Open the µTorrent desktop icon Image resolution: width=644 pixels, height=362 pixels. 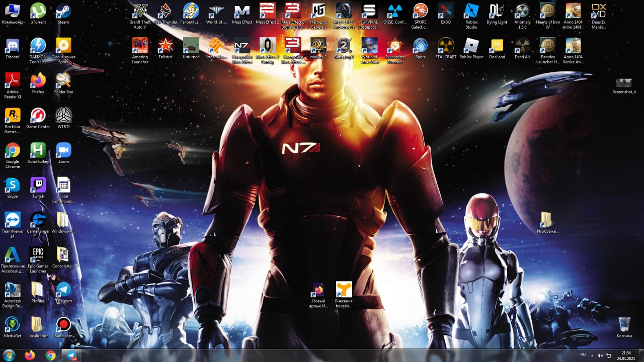(38, 14)
